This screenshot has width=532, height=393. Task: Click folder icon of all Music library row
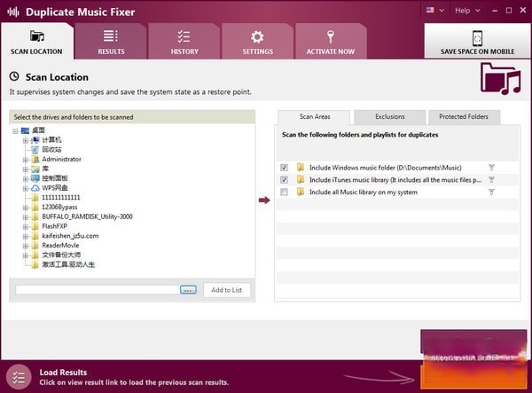click(x=301, y=192)
